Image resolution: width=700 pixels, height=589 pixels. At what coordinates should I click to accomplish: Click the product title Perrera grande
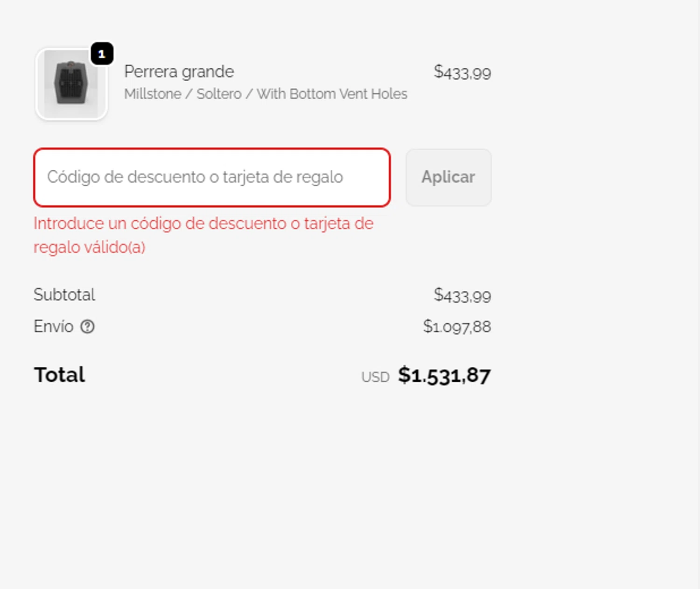pos(179,72)
